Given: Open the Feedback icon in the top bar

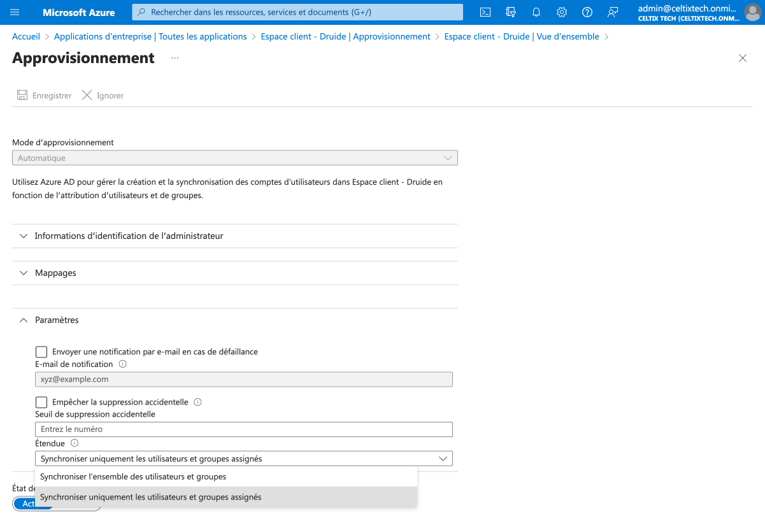Looking at the screenshot, I should coord(613,12).
